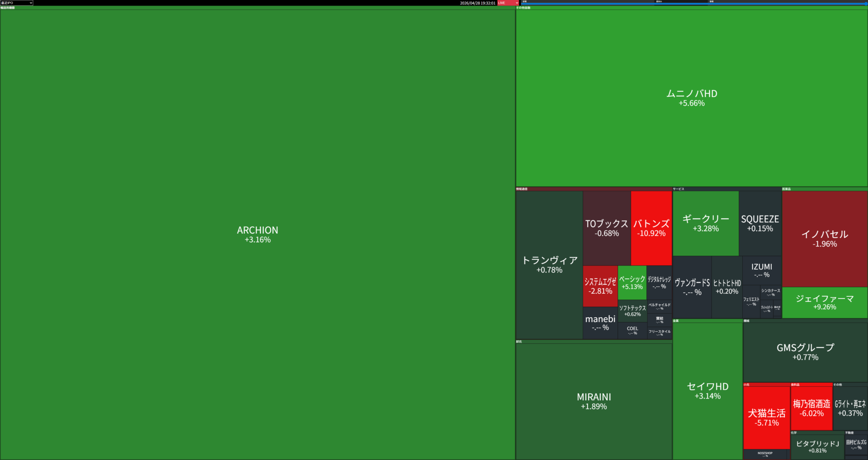Viewport: 868px width, 460px height.
Task: Open the LIVE mode dropdown
Action: coord(508,3)
